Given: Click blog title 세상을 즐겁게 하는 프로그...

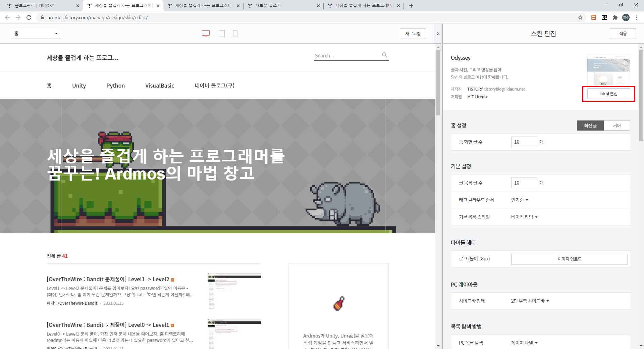Looking at the screenshot, I should [x=83, y=58].
